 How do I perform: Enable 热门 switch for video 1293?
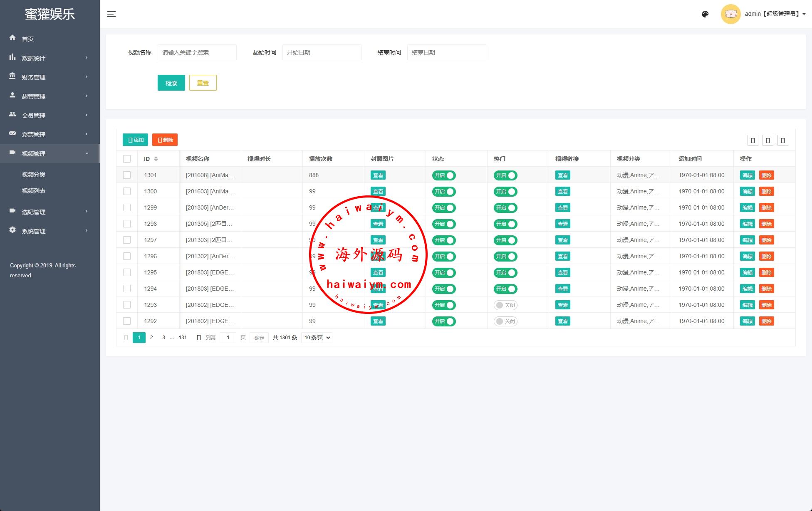pyautogui.click(x=505, y=305)
